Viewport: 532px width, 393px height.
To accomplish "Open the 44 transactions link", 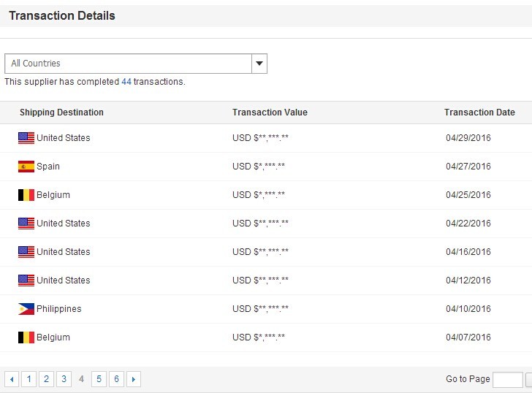I will click(x=126, y=82).
